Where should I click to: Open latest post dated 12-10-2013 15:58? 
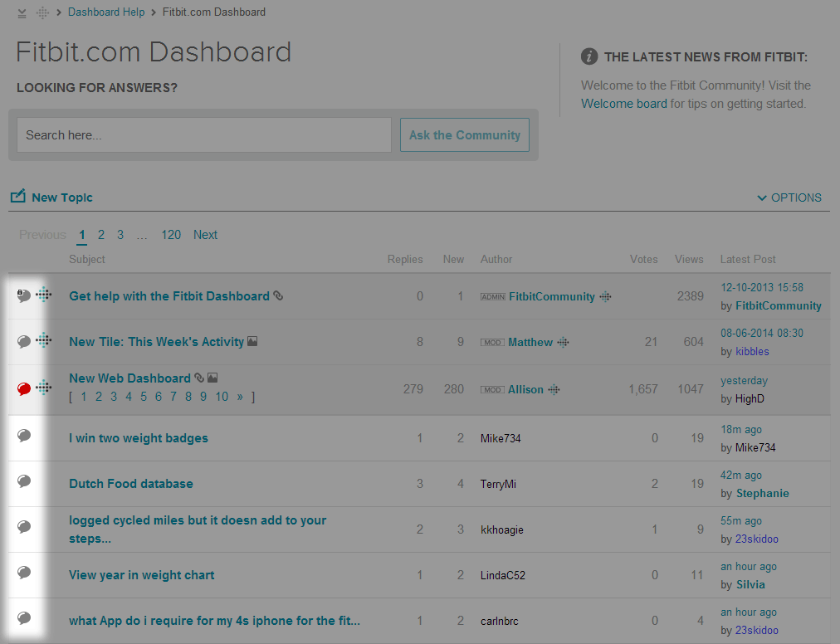[762, 287]
